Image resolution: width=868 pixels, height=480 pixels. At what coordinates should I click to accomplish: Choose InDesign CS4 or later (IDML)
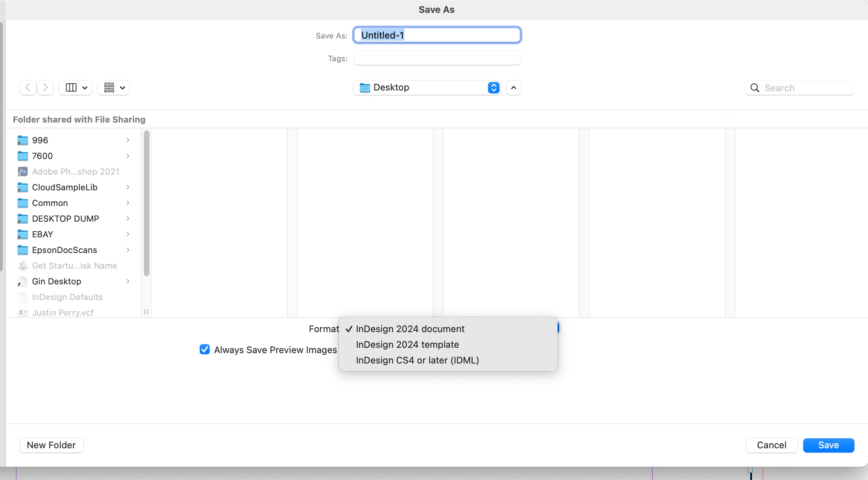(x=417, y=360)
